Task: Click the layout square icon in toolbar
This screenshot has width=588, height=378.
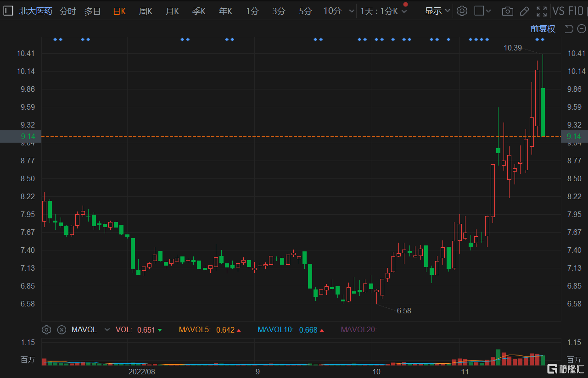Action: [479, 11]
